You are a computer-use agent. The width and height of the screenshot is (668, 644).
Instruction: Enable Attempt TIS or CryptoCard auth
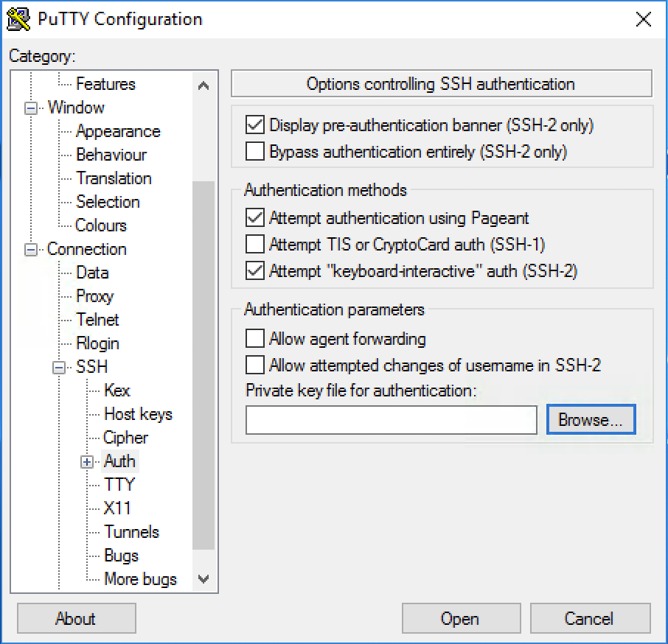pyautogui.click(x=255, y=244)
